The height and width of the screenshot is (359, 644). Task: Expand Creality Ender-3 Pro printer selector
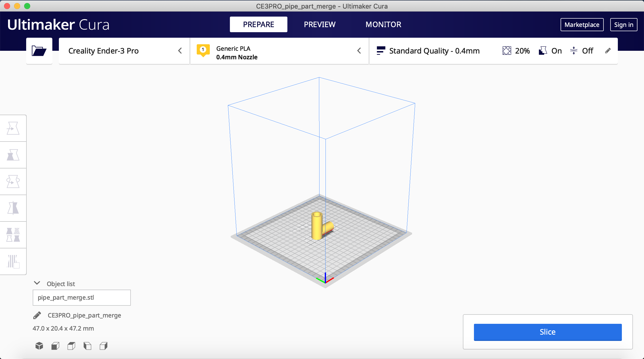(124, 51)
